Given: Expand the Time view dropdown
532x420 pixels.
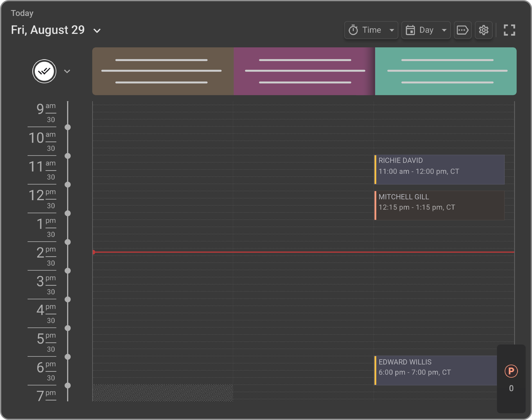Looking at the screenshot, I should coord(392,30).
